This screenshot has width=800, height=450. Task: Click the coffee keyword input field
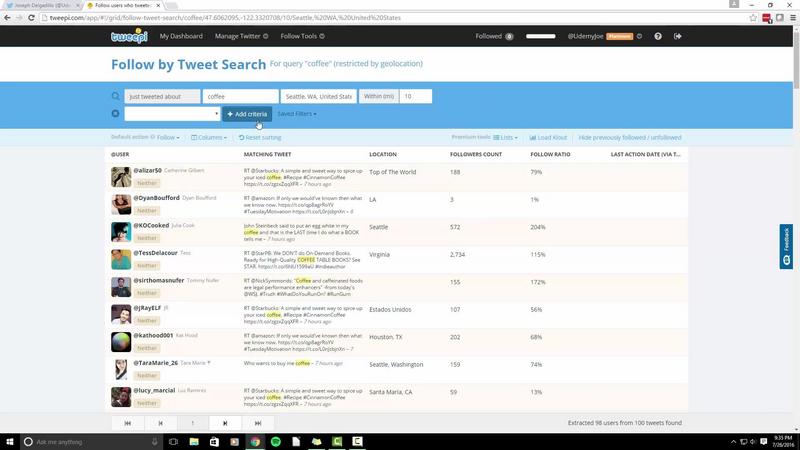pyautogui.click(x=241, y=96)
